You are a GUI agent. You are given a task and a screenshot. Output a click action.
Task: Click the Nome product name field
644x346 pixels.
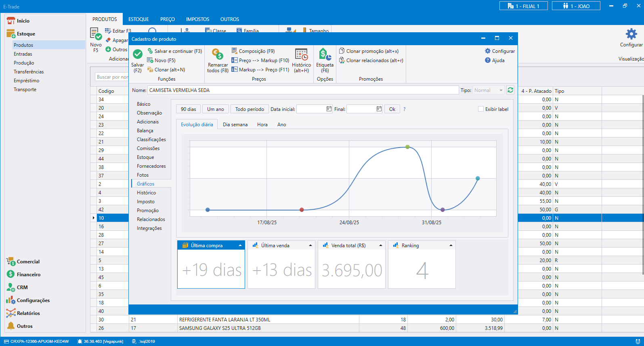[x=303, y=90]
